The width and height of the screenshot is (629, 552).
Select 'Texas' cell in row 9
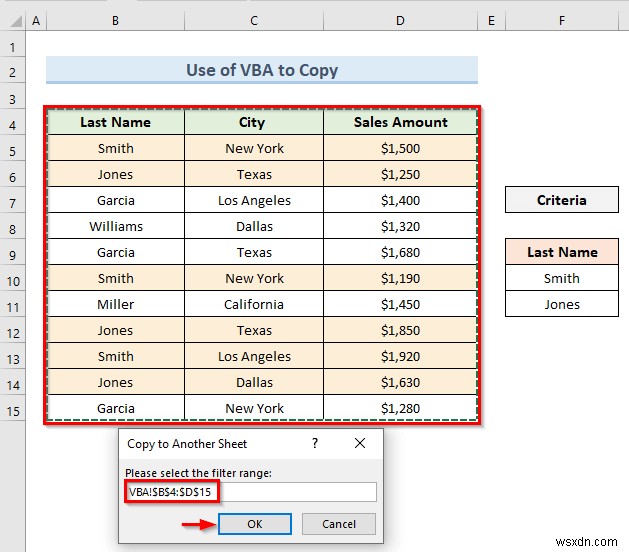(254, 252)
